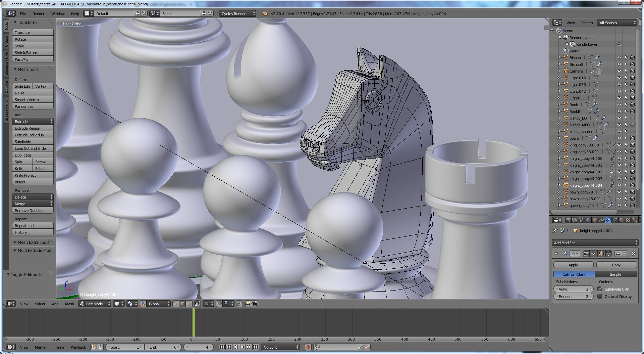Screen dimensions: 644x354
Task: Pin the properties context with pushpin
Action: [x=555, y=230]
